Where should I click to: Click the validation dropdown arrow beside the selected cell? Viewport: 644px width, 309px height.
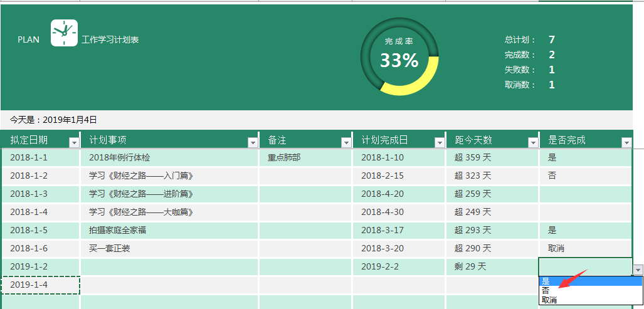click(638, 270)
